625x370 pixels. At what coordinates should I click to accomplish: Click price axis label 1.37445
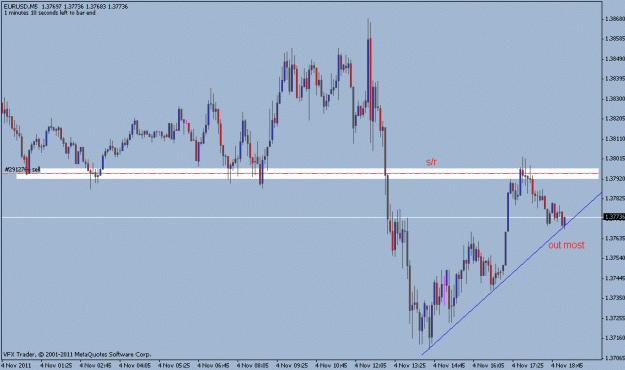[614, 278]
